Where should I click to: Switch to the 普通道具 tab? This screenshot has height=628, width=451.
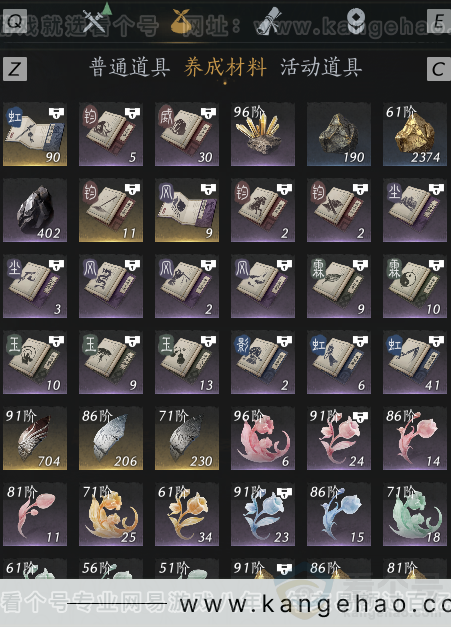129,67
